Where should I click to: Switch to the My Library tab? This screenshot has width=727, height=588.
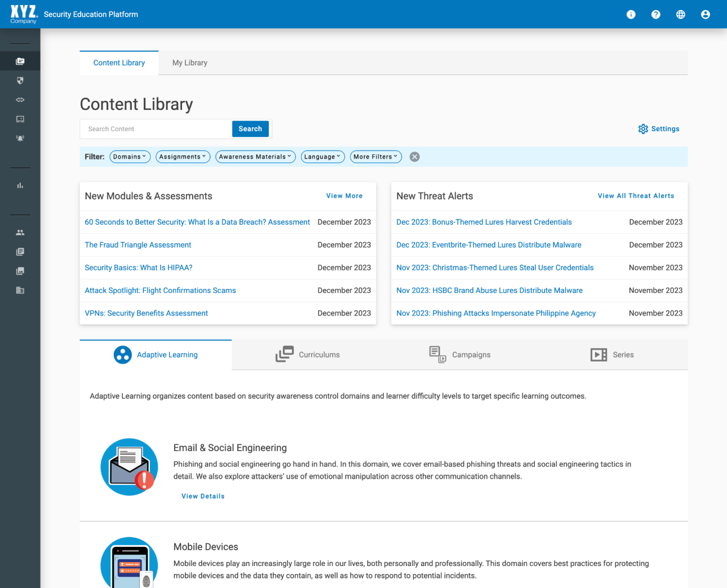click(190, 63)
